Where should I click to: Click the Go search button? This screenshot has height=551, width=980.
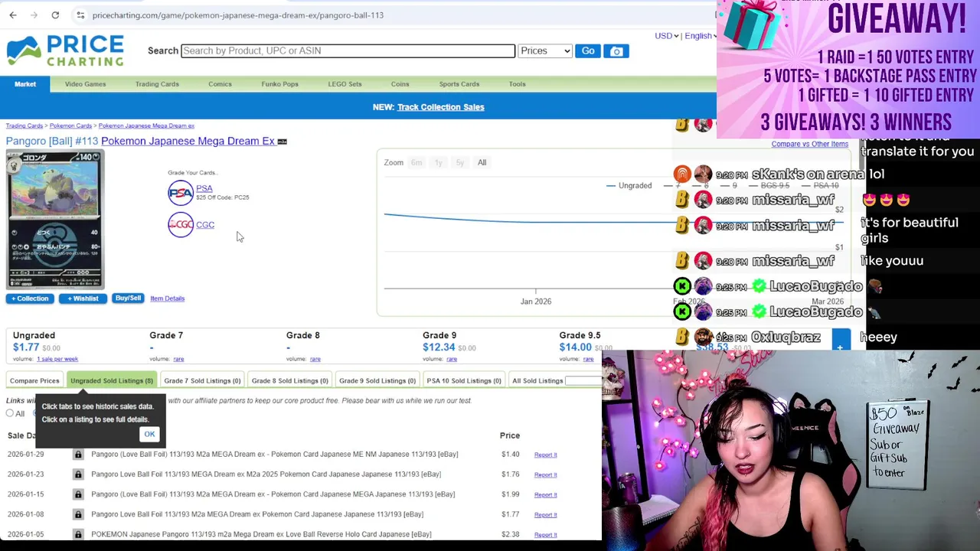point(588,51)
